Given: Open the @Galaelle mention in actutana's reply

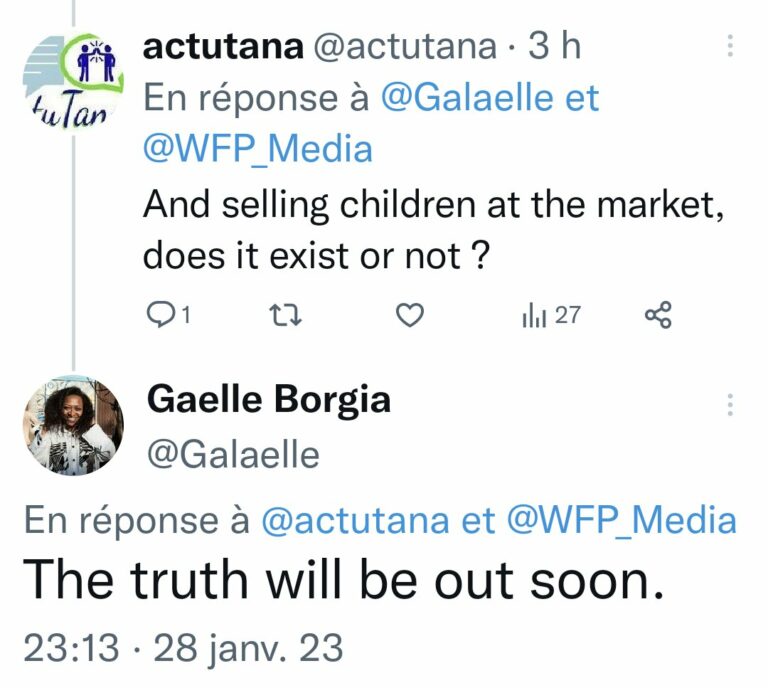Looking at the screenshot, I should (x=469, y=98).
